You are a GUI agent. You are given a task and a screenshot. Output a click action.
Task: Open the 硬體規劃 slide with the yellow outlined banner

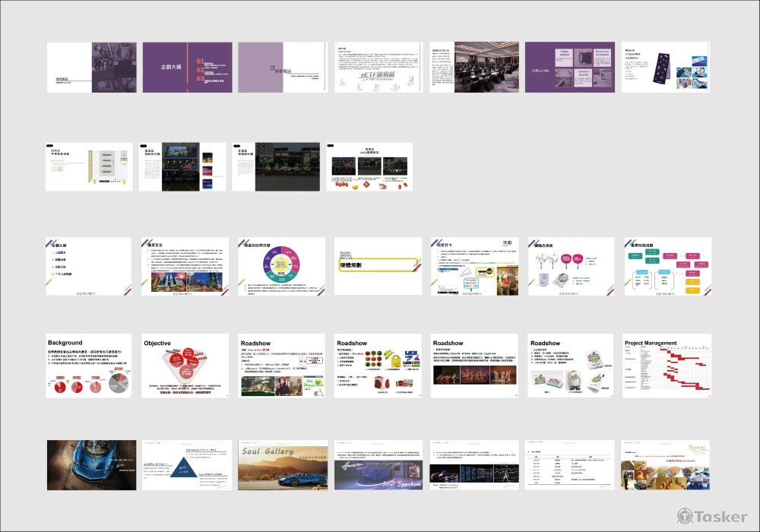click(x=378, y=266)
